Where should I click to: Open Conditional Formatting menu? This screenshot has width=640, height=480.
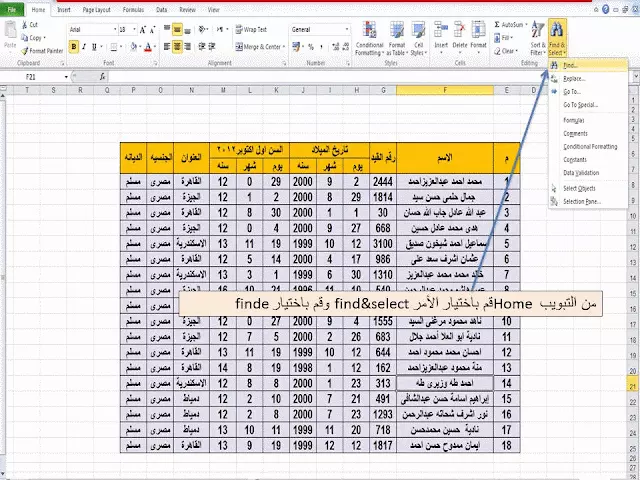coord(369,38)
